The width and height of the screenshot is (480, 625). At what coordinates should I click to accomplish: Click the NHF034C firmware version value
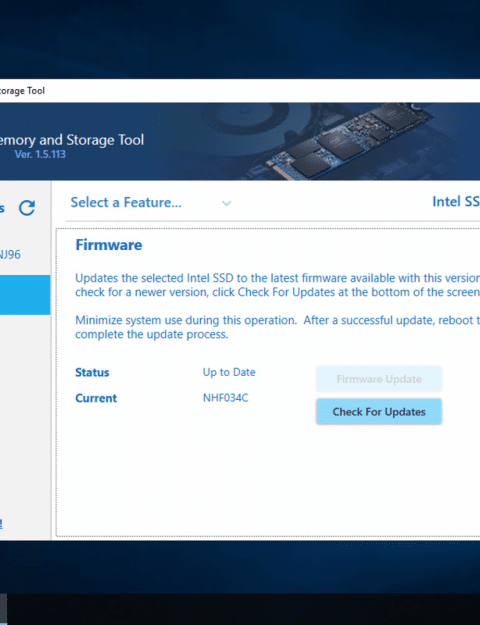click(225, 398)
